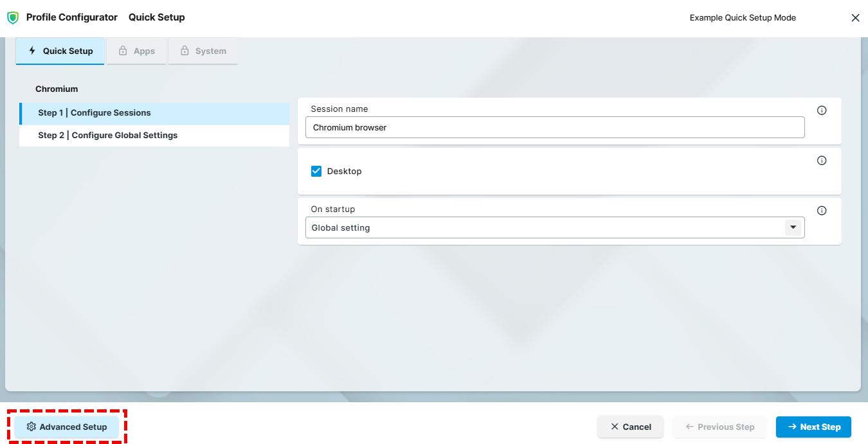Screen dimensions: 868x444
Task: Click the On startup dropdown arrow
Action: [793, 227]
